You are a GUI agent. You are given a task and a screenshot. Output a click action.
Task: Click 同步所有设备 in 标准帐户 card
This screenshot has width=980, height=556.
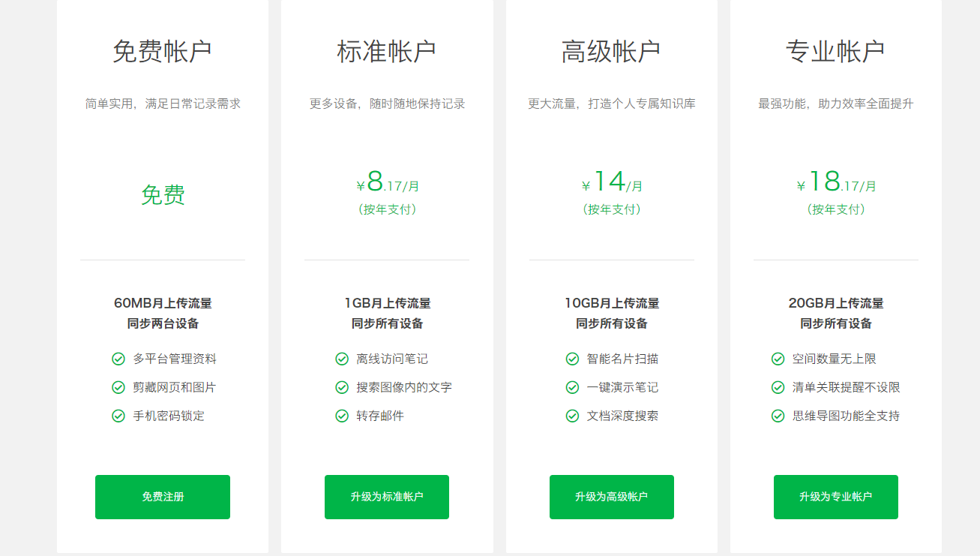(x=387, y=323)
